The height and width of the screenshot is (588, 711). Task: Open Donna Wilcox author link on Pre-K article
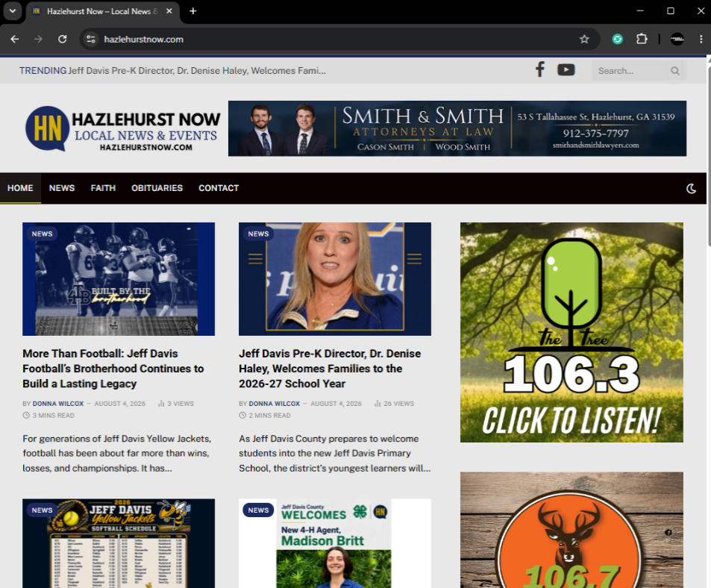[x=275, y=404]
